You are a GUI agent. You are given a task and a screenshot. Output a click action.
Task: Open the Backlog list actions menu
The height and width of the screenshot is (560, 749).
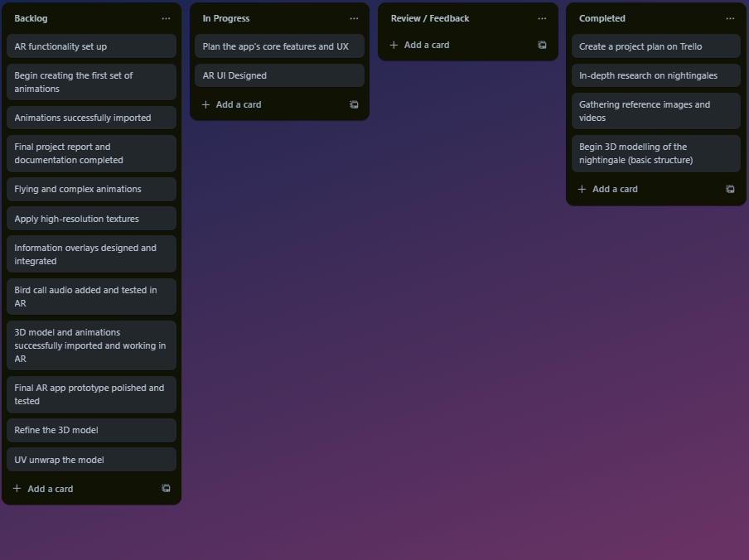point(166,18)
